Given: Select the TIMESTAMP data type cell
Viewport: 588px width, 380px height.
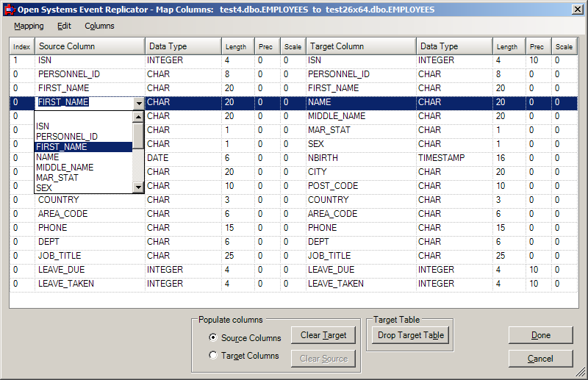Looking at the screenshot, I should tap(454, 158).
